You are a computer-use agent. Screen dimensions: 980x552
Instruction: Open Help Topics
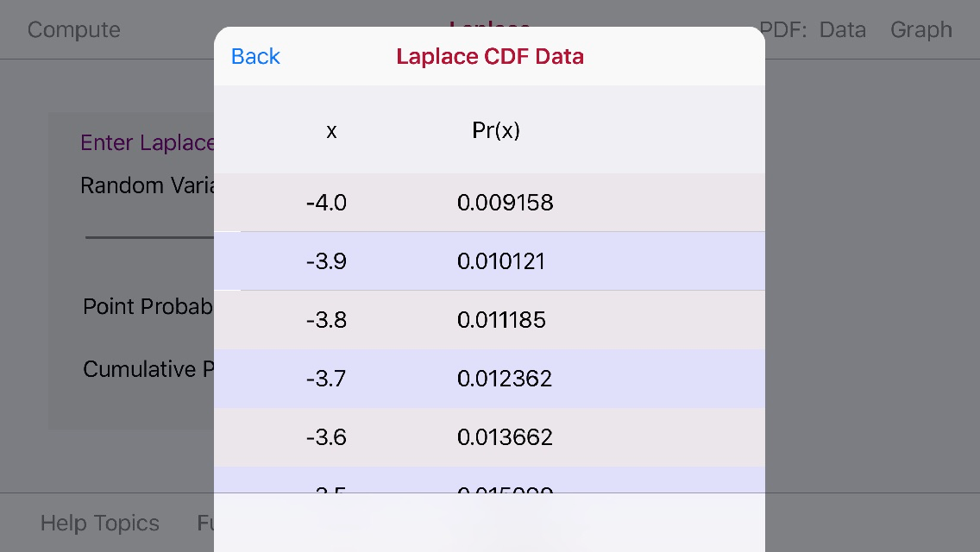[x=99, y=523]
